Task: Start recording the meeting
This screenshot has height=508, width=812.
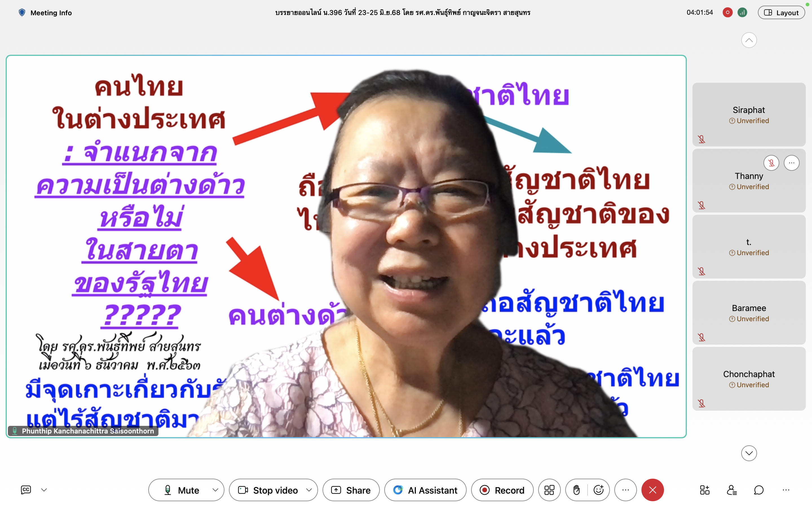Action: [502, 490]
